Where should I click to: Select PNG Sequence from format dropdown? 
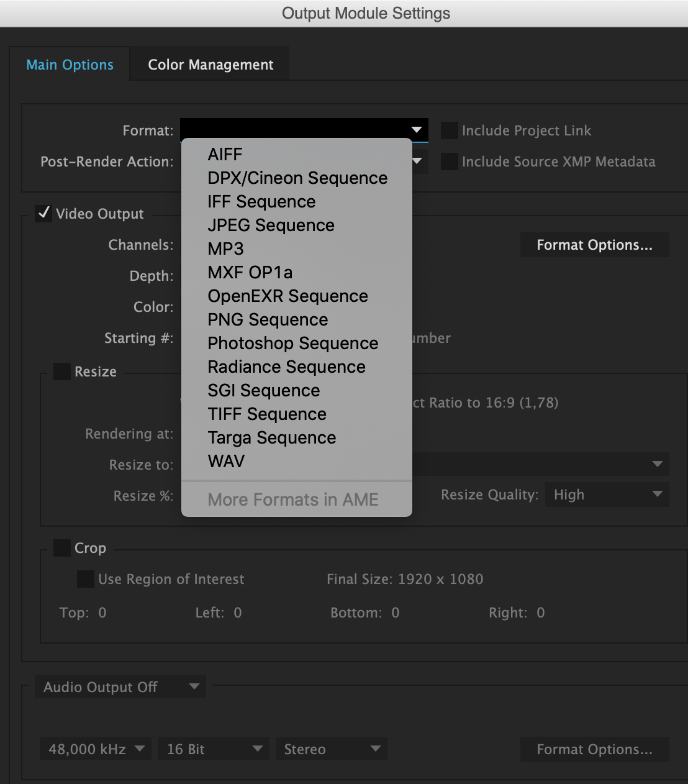(x=268, y=319)
